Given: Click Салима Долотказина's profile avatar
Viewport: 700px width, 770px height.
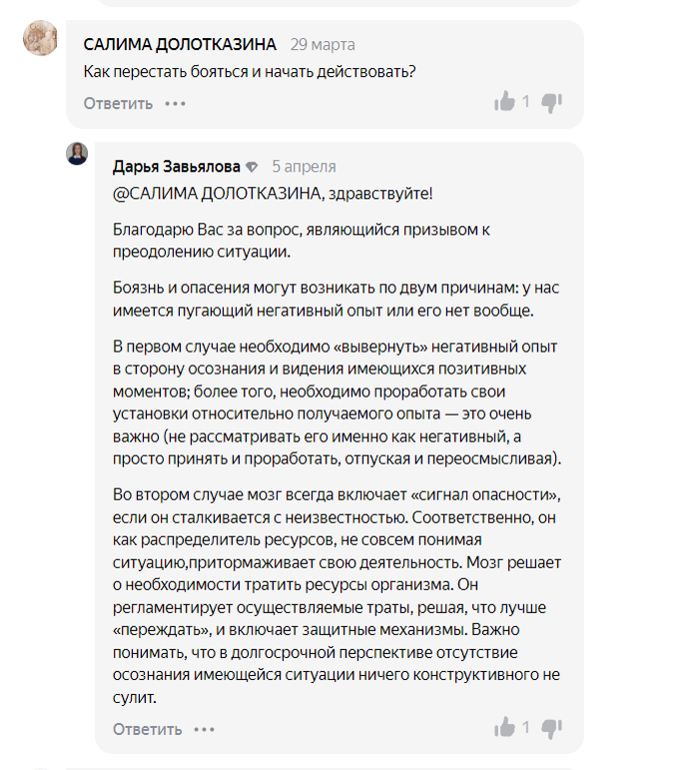Looking at the screenshot, I should coord(41,39).
